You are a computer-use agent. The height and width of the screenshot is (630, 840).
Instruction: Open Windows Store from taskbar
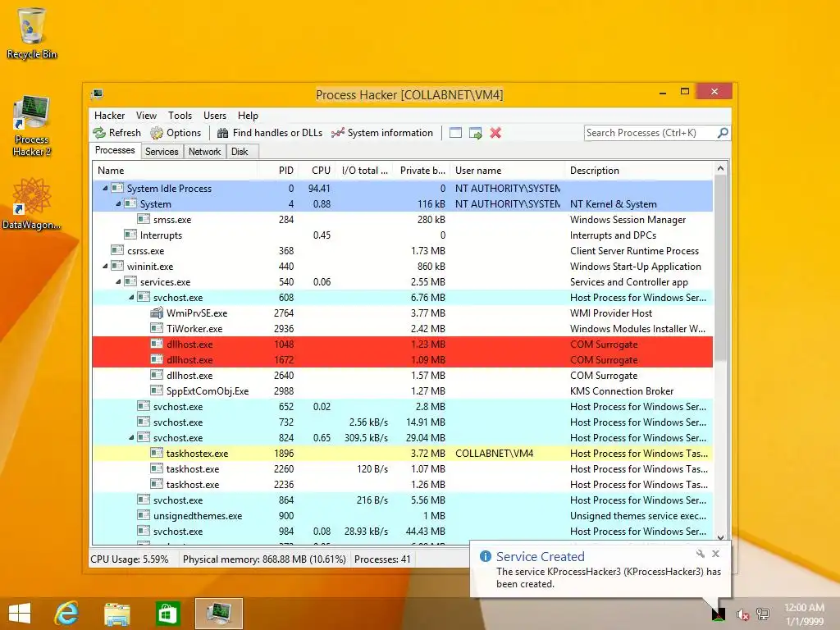pos(167,614)
